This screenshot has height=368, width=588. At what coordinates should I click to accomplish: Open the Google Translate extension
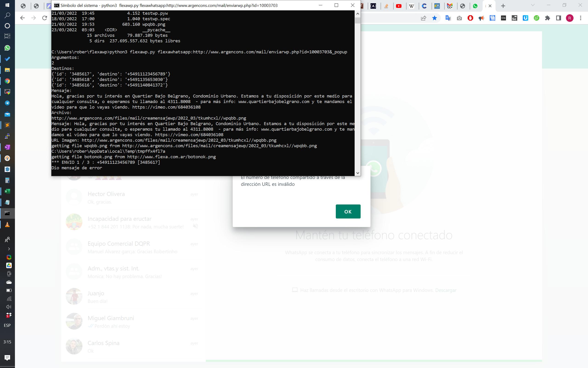pyautogui.click(x=448, y=18)
